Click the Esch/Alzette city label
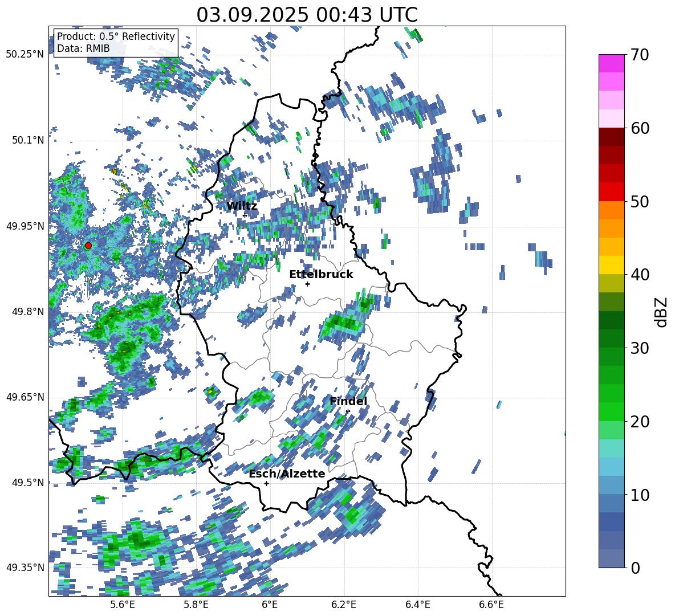Image resolution: width=675 pixels, height=616 pixels. [x=287, y=474]
